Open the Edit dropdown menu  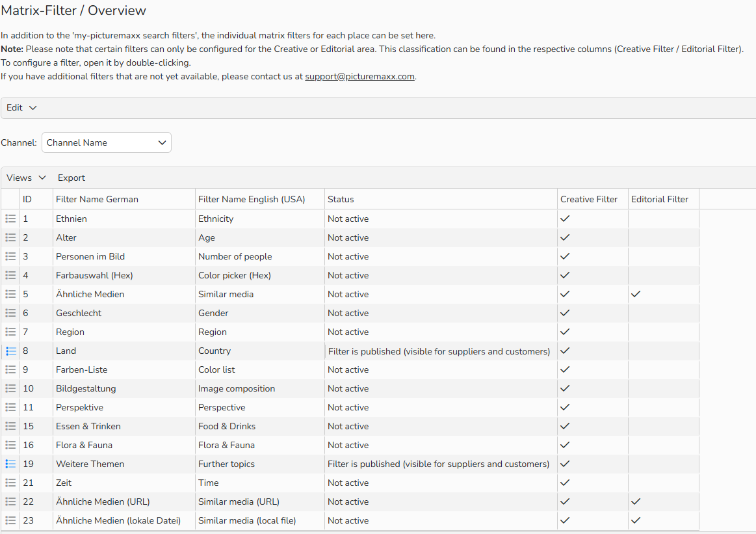[21, 107]
